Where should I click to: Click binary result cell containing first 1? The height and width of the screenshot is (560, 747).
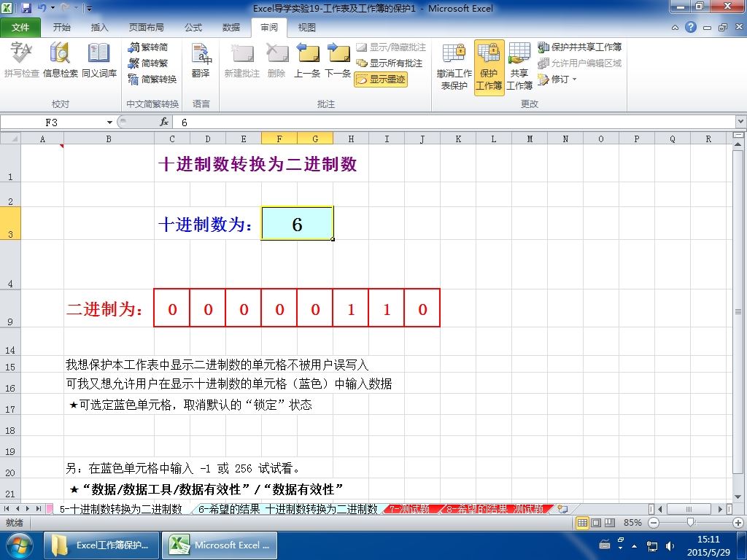(351, 308)
